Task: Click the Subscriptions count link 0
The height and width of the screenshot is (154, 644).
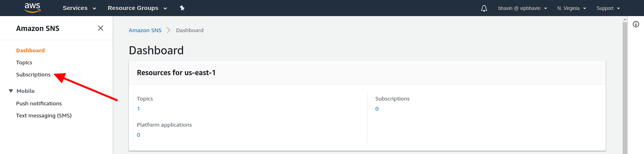Action: [x=377, y=109]
